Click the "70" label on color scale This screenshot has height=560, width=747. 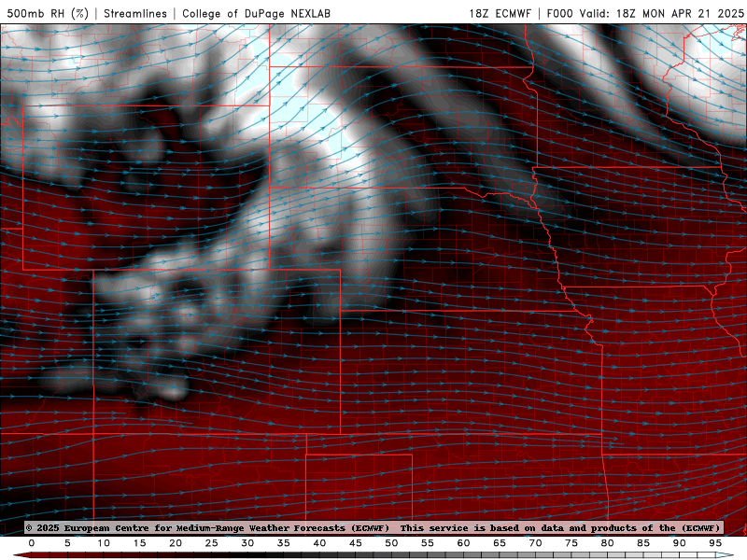(535, 543)
